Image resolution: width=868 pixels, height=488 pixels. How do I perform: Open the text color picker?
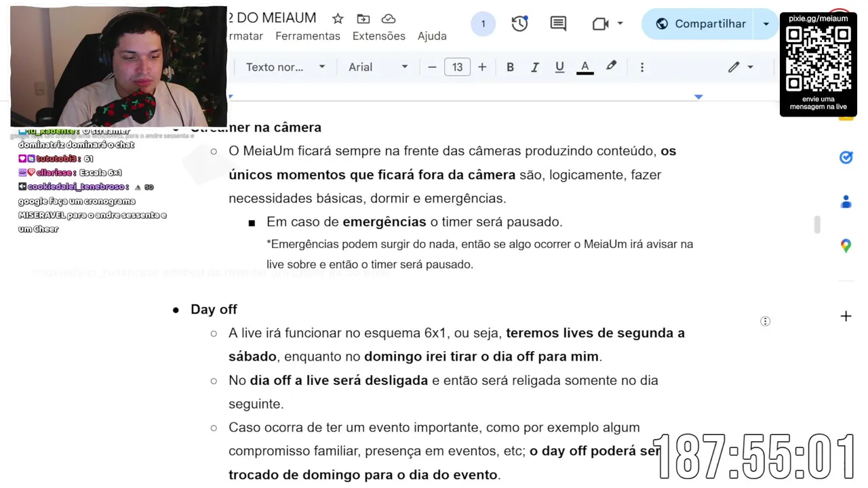pyautogui.click(x=585, y=67)
